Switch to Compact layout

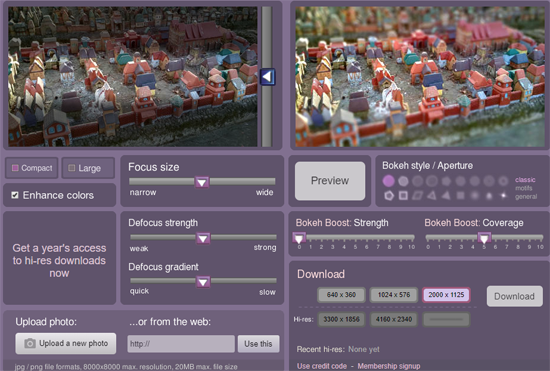click(x=32, y=168)
